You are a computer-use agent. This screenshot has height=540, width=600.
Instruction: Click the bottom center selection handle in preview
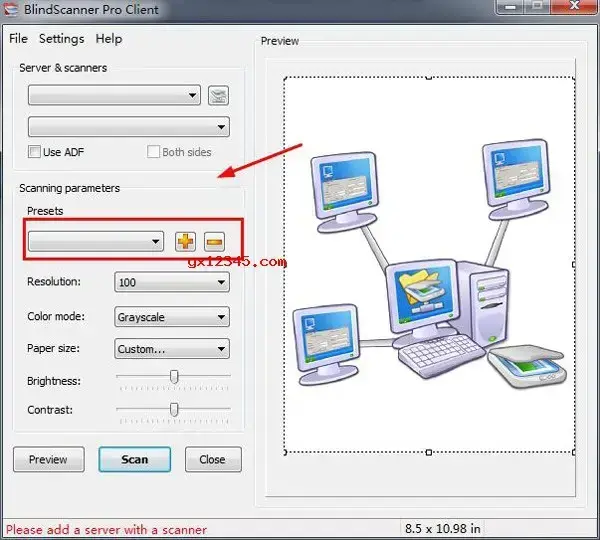pos(429,452)
